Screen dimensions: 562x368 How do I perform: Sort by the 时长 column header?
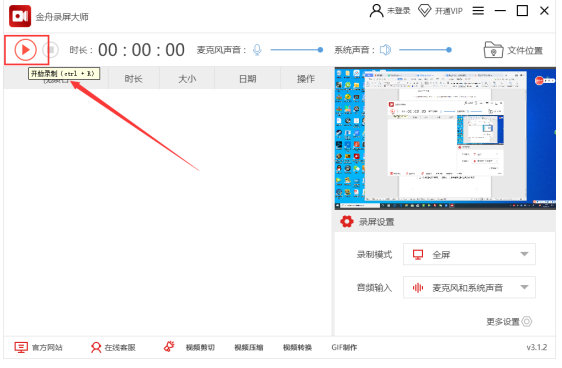click(133, 78)
